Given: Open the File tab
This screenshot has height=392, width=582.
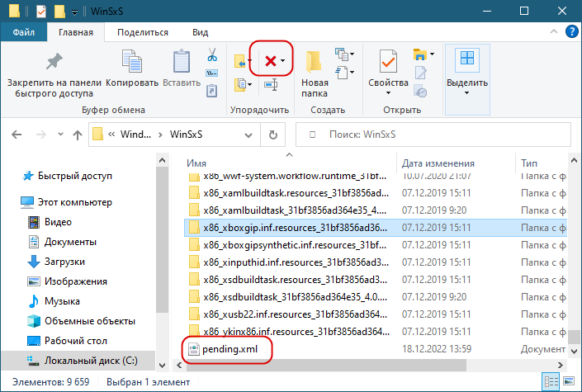Looking at the screenshot, I should coord(24,32).
